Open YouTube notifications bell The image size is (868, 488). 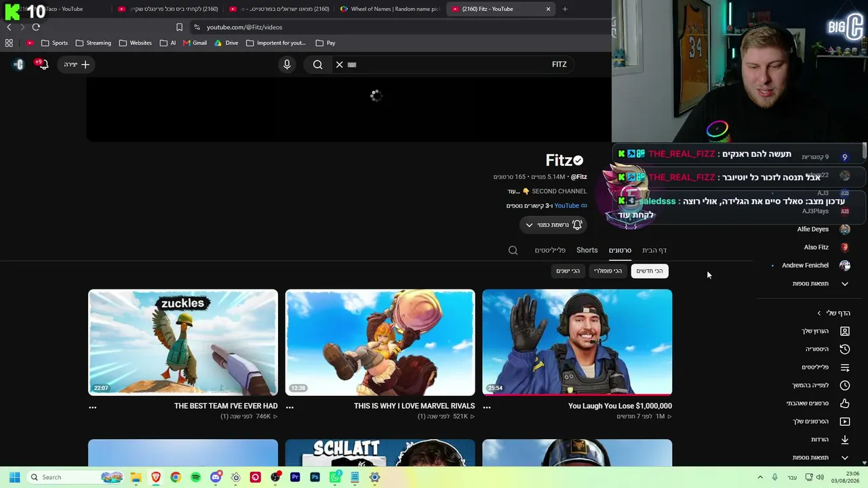(43, 64)
